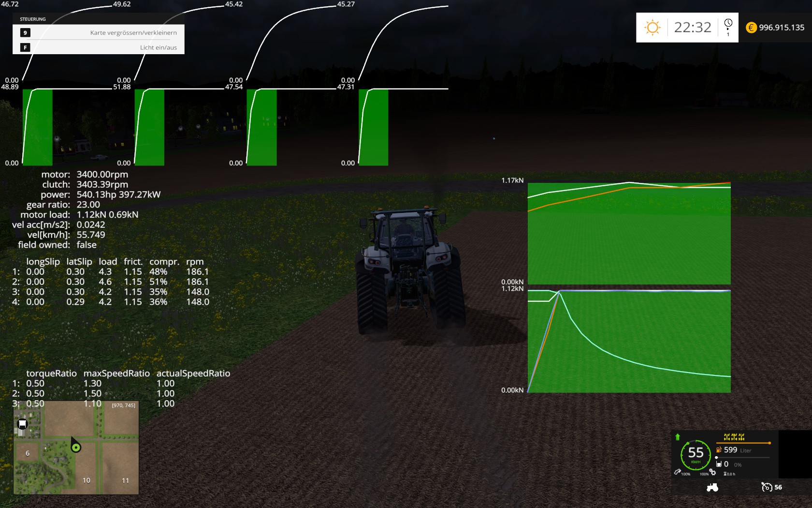This screenshot has width=812, height=508.
Task: Click the circular 55 km/h speed gauge
Action: (696, 455)
